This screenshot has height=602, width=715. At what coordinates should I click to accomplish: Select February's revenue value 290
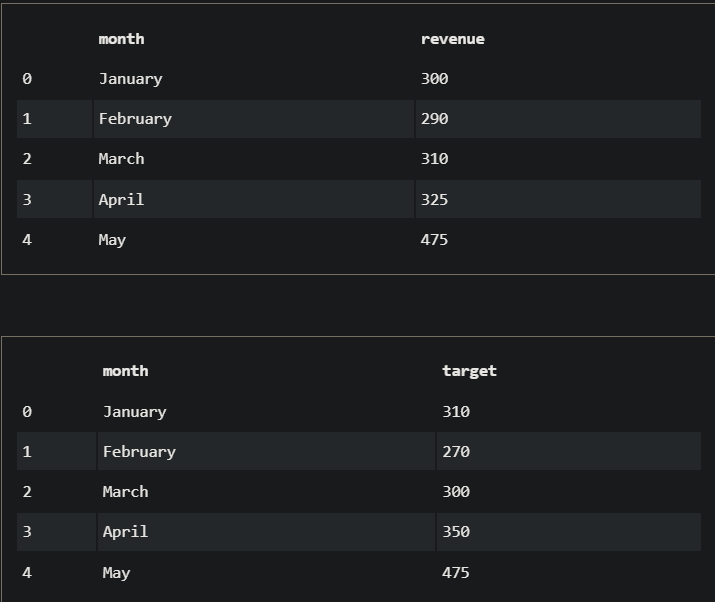coord(434,119)
